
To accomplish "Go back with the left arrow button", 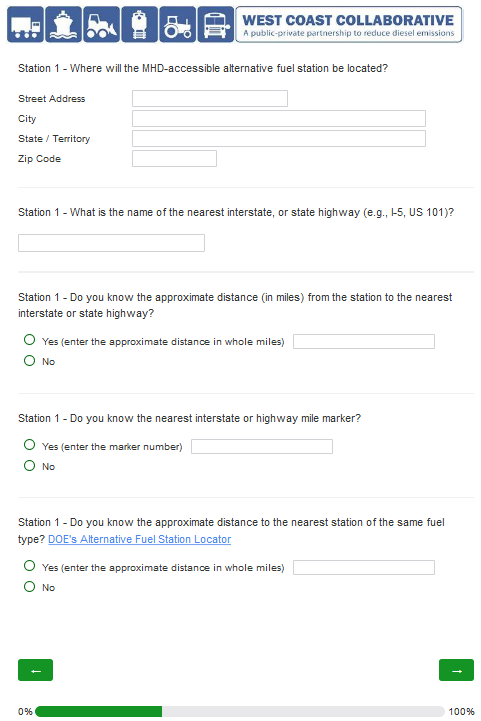I will (35, 670).
